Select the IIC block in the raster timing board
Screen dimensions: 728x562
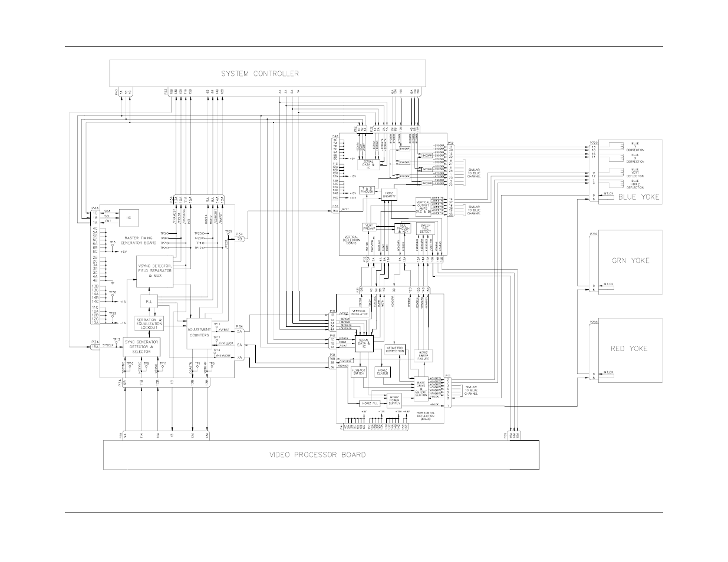tap(129, 217)
